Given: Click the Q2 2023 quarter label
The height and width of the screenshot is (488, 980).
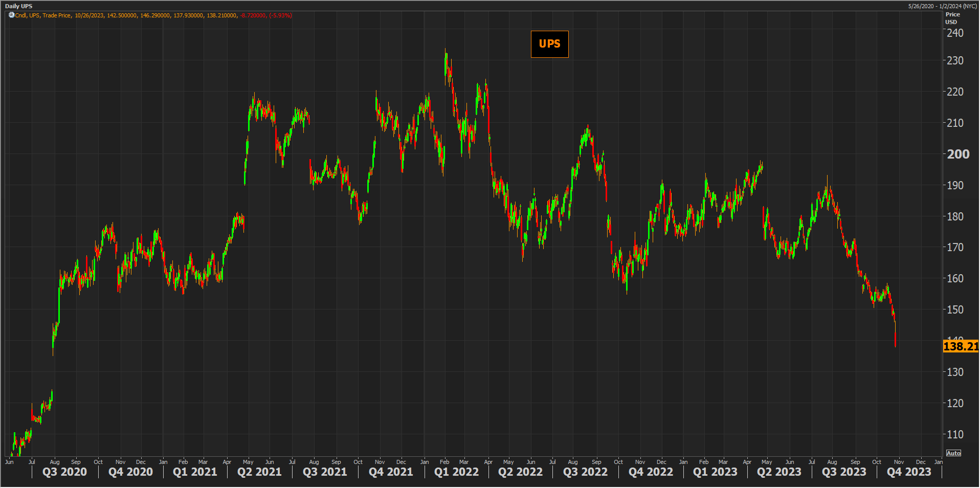Looking at the screenshot, I should (x=779, y=472).
